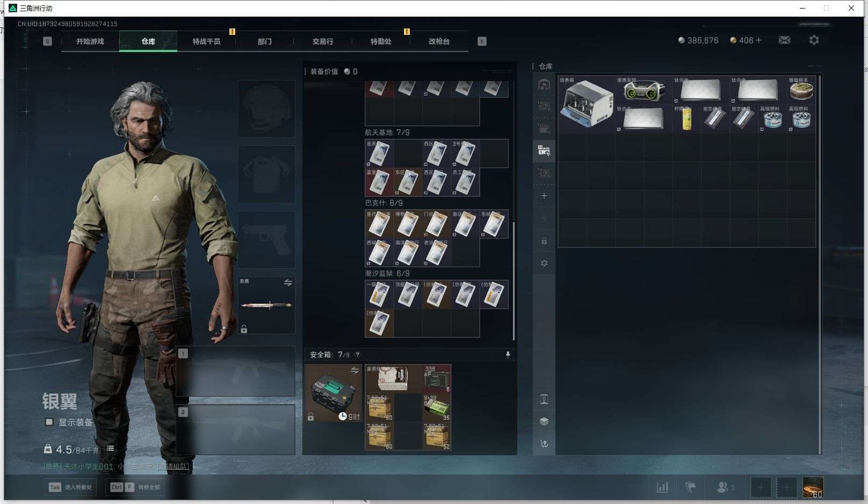Click the Ctrl F 转移全部 button
Screen dimensions: 868x504
tap(135, 487)
